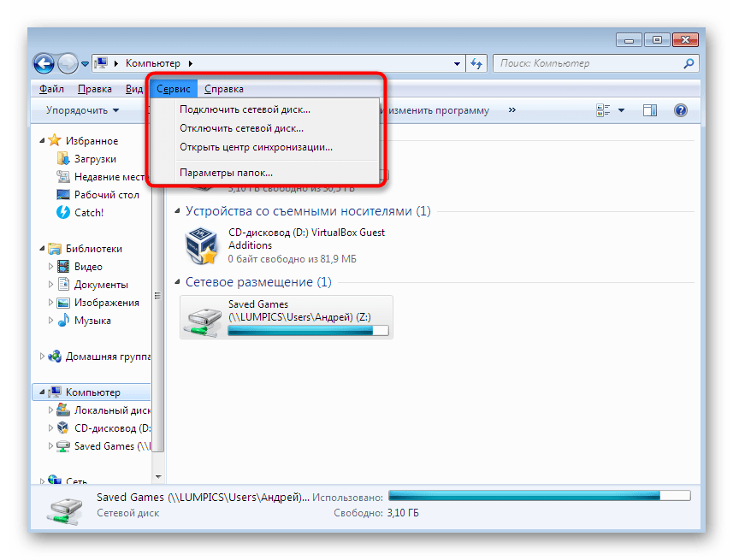Expand the Домашняя группа node
Image resolution: width=733 pixels, height=560 pixels.
coord(42,357)
